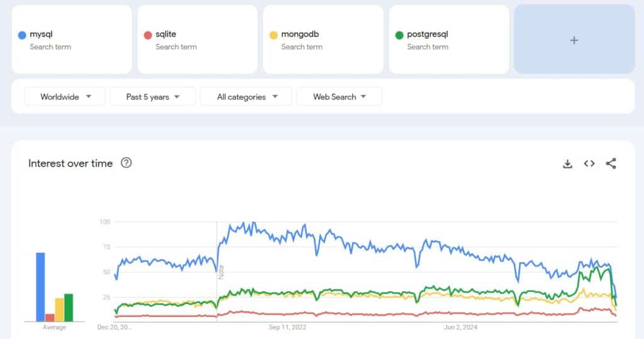Expand the Past 5 years time range
Screen dimensions: 644x339
[x=152, y=97]
